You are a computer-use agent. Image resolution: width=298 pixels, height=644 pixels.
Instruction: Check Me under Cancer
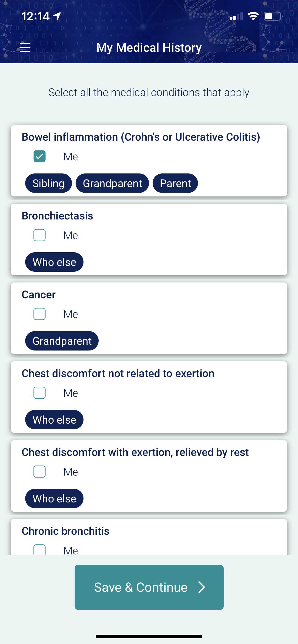(39, 314)
